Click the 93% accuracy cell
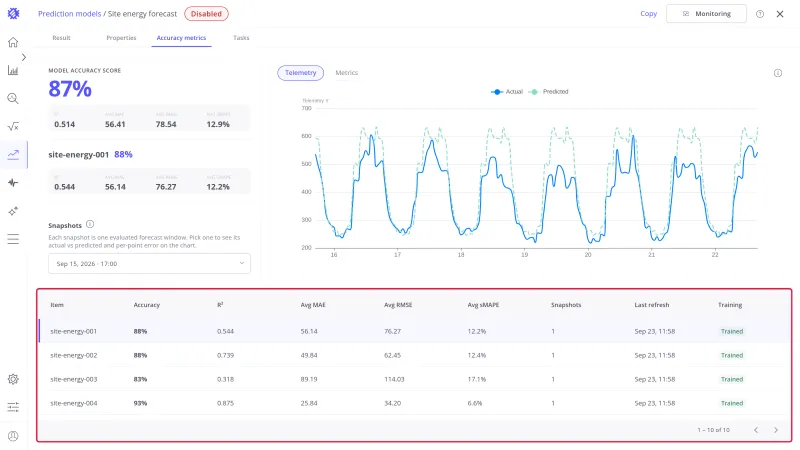Screen dimensions: 800x450 pos(140,403)
